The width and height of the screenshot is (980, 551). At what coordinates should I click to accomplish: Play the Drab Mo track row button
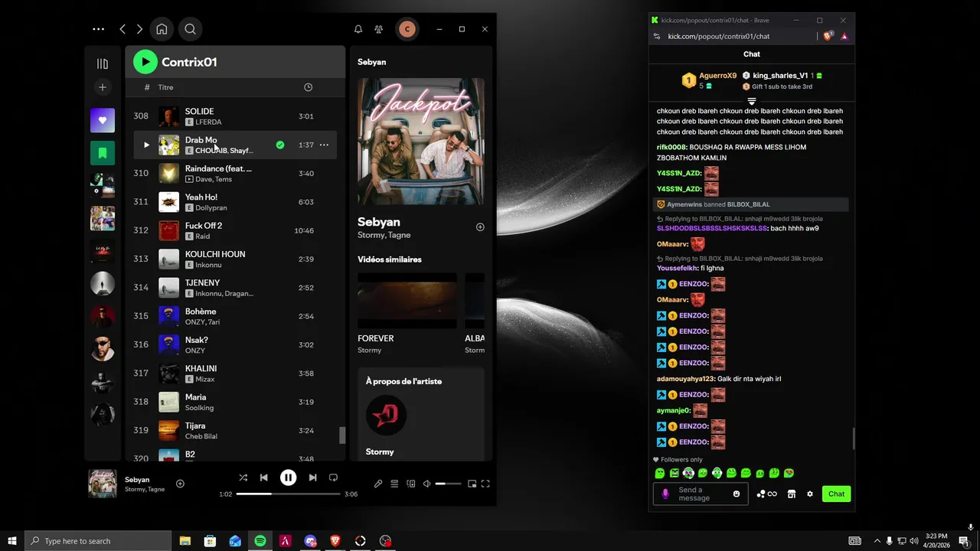tap(146, 145)
